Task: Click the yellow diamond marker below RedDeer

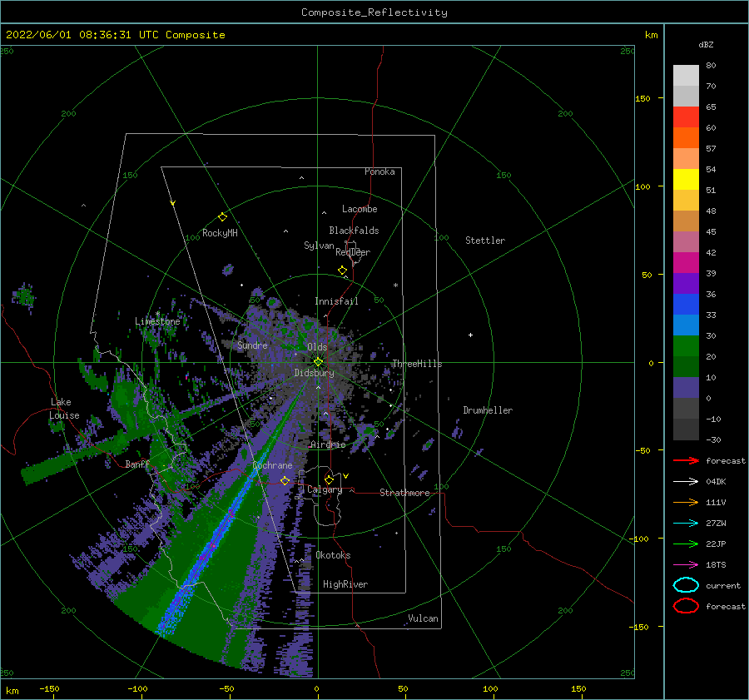Action: pyautogui.click(x=342, y=270)
